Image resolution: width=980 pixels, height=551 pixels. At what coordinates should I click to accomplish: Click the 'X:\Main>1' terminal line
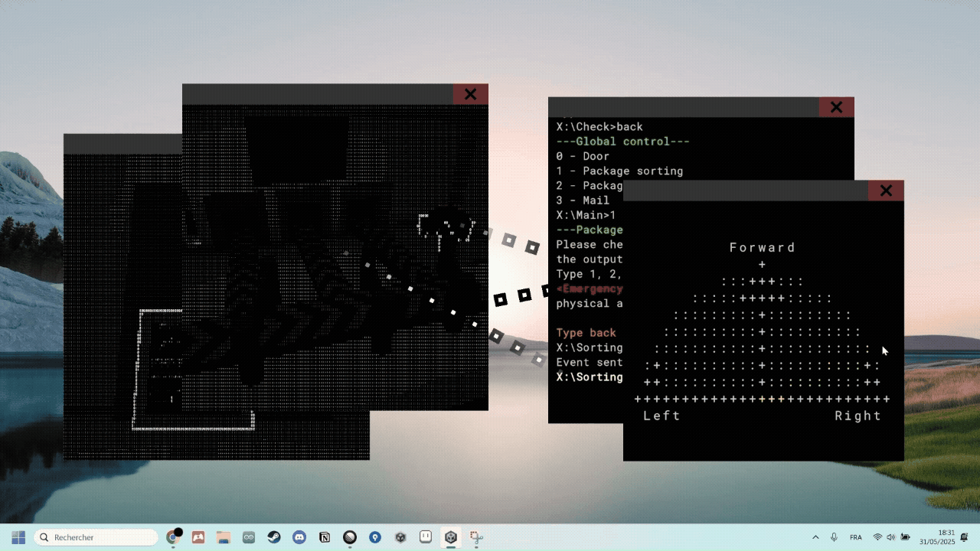pyautogui.click(x=586, y=215)
